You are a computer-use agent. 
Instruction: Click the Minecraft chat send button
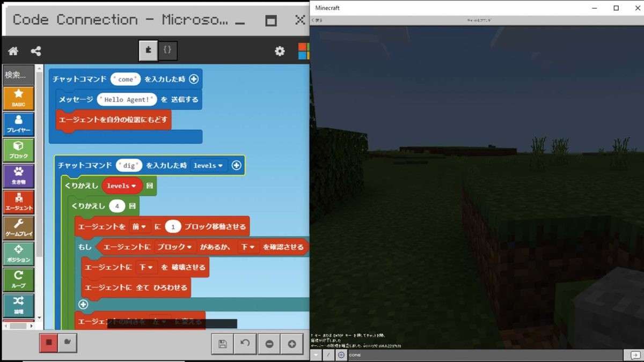(634, 355)
